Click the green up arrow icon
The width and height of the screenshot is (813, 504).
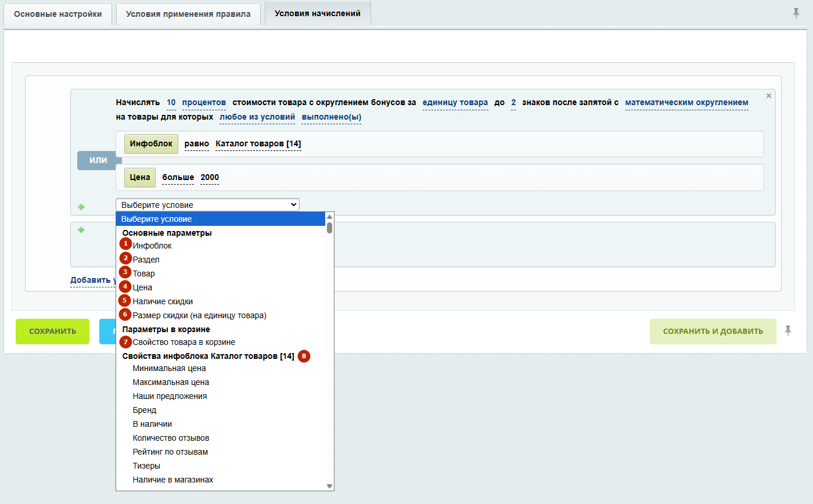(81, 229)
